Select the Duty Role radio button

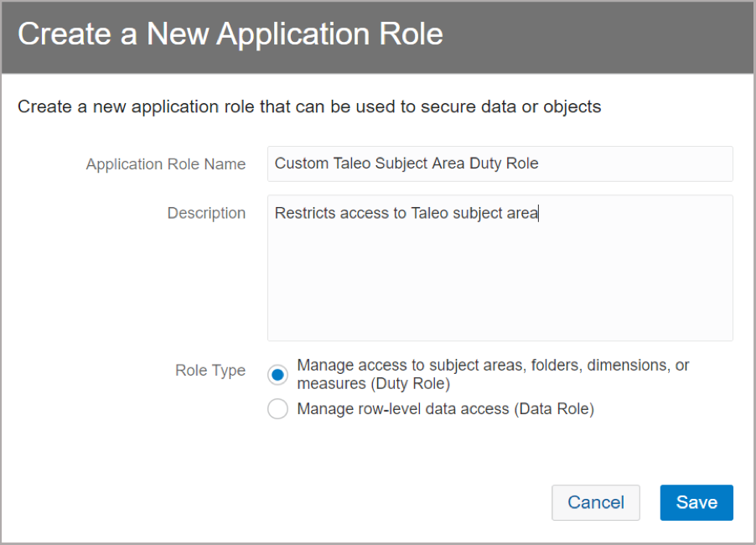(277, 375)
